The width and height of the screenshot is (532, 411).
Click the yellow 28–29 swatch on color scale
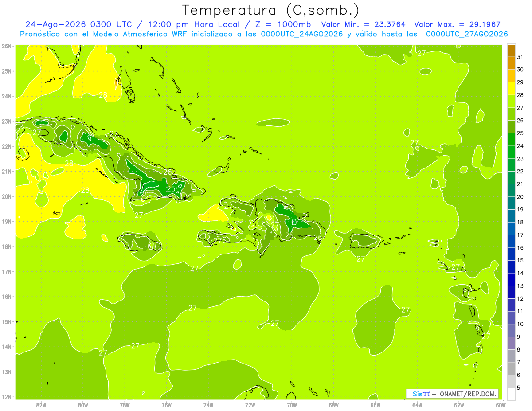(x=511, y=89)
